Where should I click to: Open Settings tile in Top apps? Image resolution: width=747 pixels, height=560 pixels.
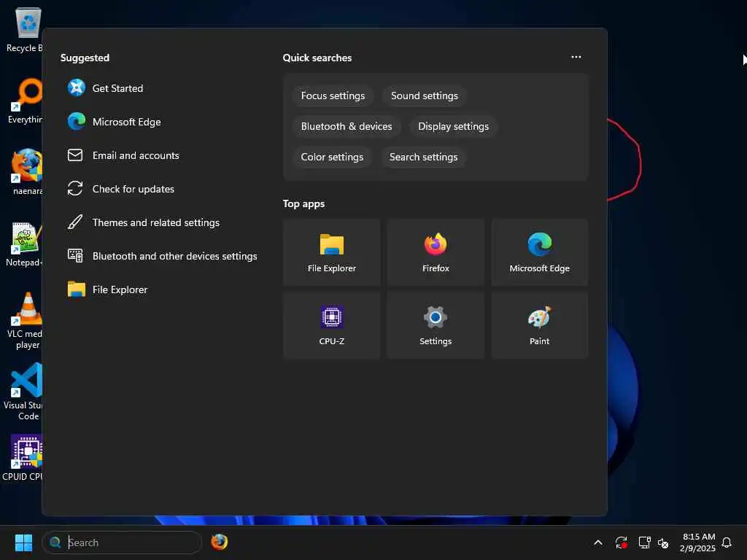(x=436, y=325)
